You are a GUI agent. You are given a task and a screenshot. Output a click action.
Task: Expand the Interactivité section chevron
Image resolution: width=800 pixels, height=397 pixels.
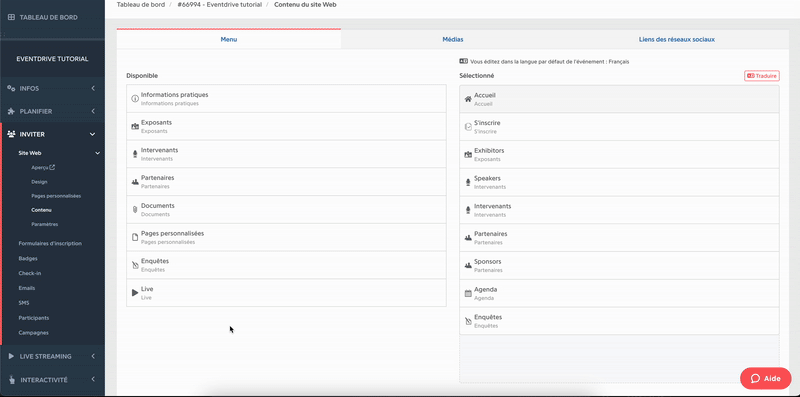(93, 380)
